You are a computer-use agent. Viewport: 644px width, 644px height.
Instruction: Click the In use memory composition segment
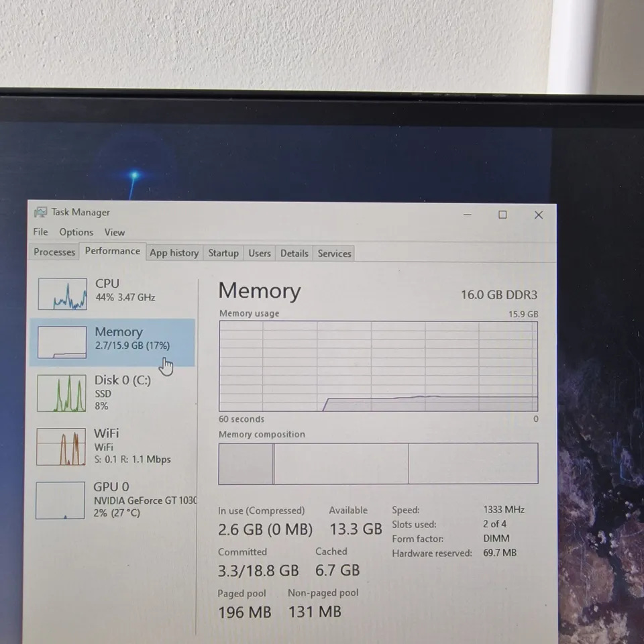coord(245,463)
